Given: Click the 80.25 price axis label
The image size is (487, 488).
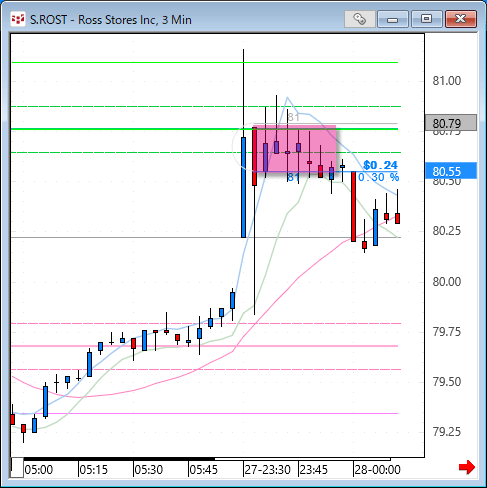Looking at the screenshot, I should [447, 231].
